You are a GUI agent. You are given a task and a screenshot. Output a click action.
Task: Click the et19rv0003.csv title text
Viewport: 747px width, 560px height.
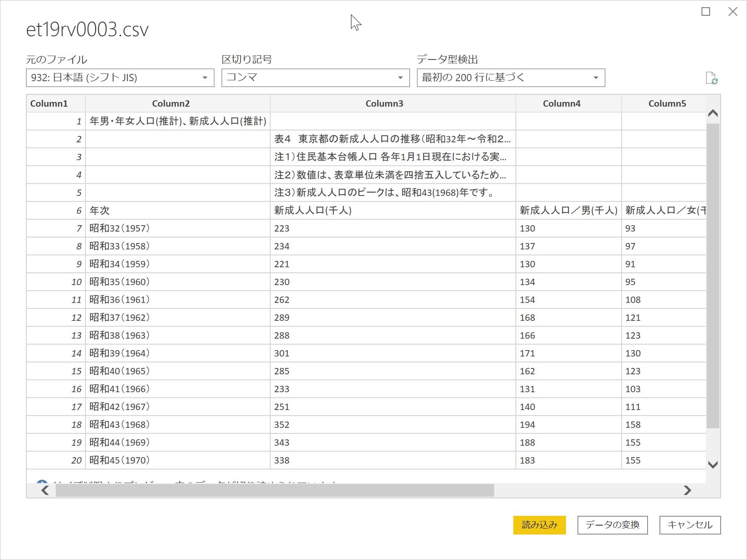tap(88, 29)
